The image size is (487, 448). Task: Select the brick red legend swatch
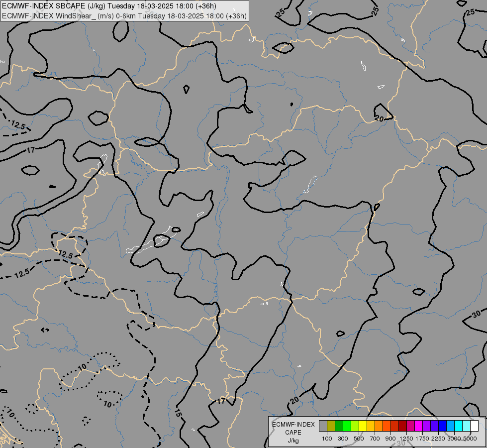click(395, 426)
